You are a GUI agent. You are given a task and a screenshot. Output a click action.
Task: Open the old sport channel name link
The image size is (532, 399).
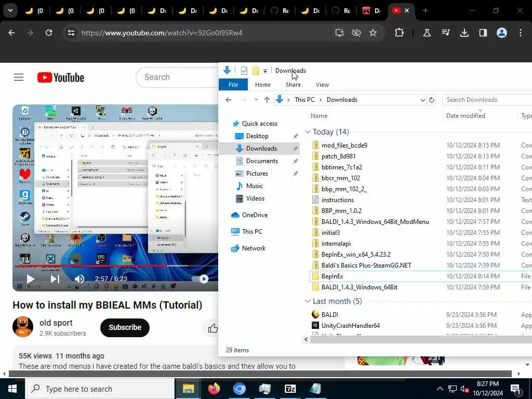56,323
